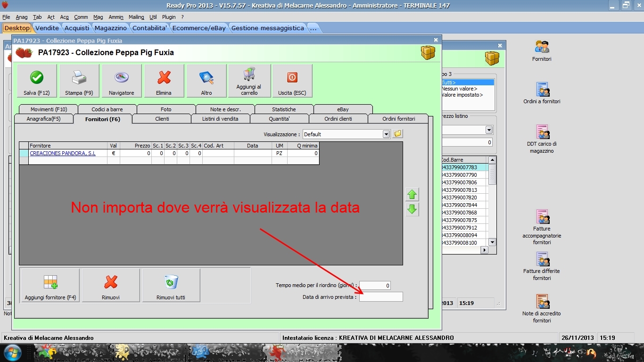This screenshot has height=362, width=644.
Task: Open the Prezzo listino dropdown in the background window
Action: [489, 130]
